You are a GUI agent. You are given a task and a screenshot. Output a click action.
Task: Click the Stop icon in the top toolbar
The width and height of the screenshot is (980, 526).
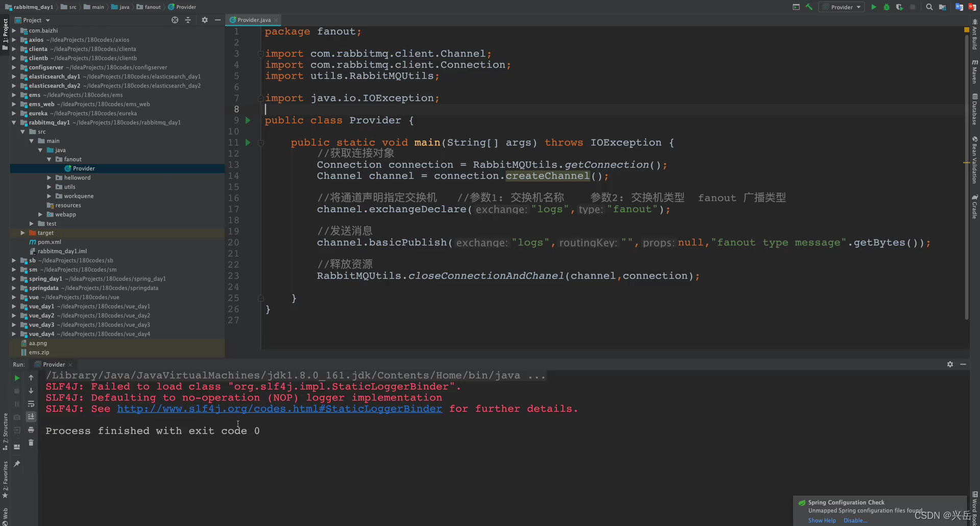point(913,7)
